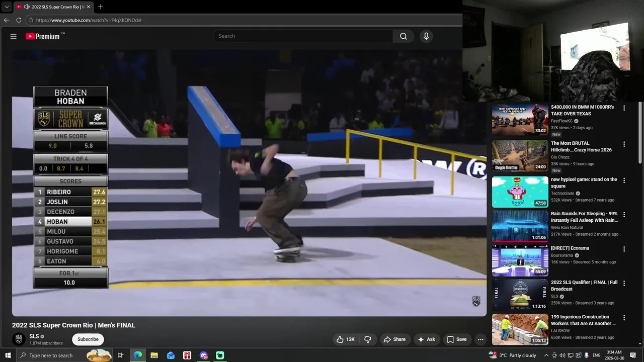
Task: Open the ENG language input indicator
Action: pos(597,355)
